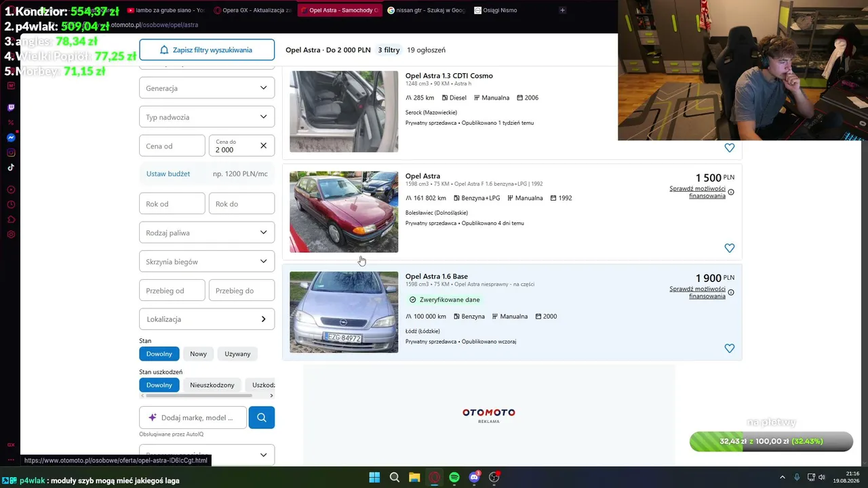Select Nowy condition filter

[199, 354]
